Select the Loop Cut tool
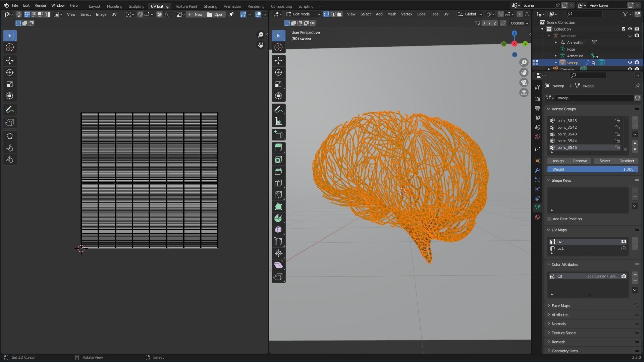644x362 pixels. 278,183
